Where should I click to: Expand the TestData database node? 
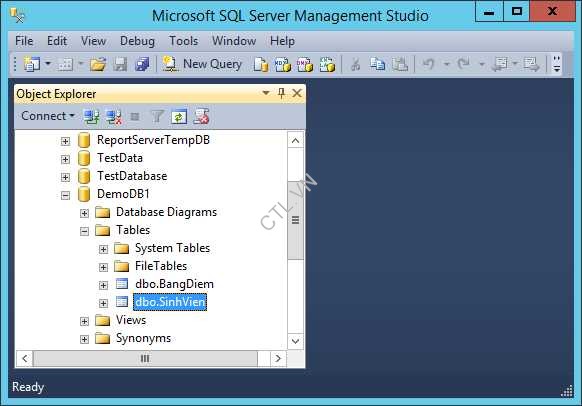(x=65, y=159)
